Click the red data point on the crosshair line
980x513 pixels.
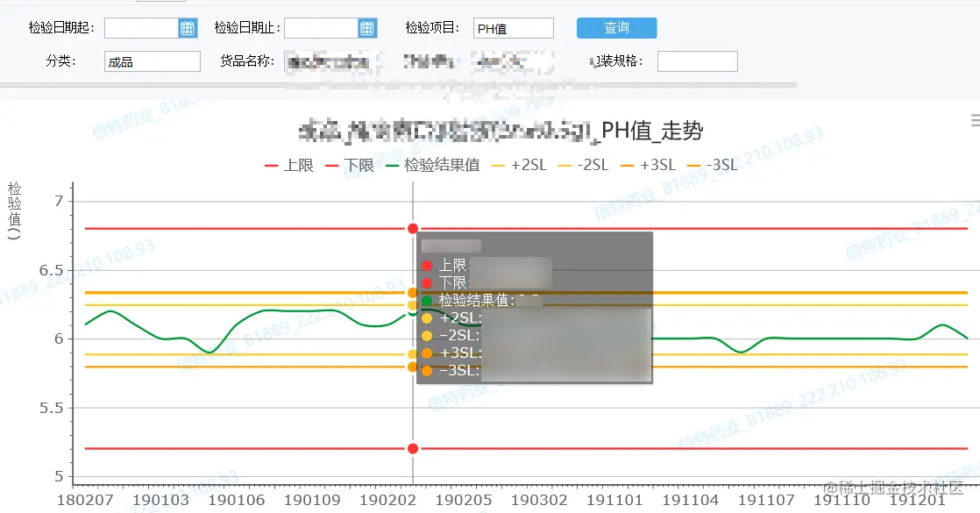[411, 229]
